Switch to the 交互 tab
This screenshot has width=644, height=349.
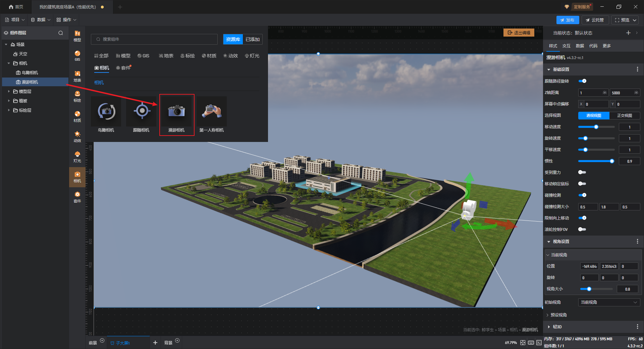[x=566, y=46]
